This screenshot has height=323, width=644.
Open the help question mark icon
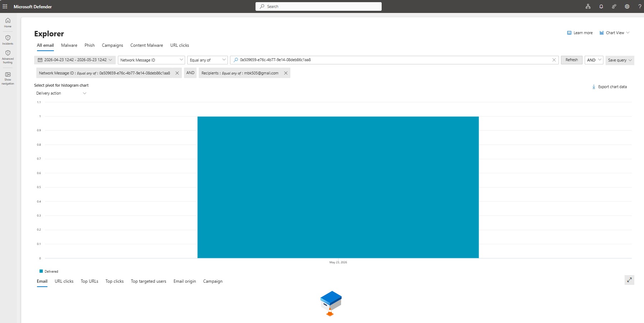click(640, 6)
